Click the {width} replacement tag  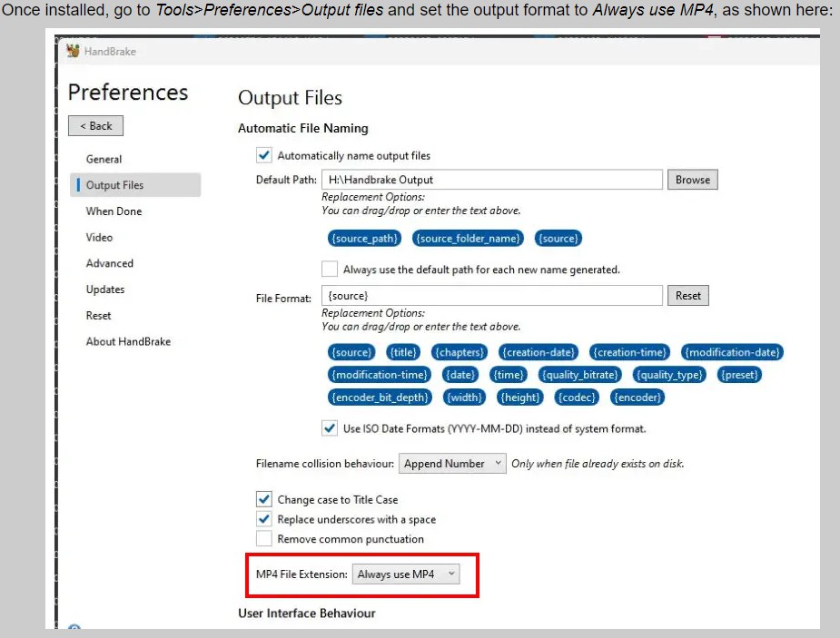point(464,398)
